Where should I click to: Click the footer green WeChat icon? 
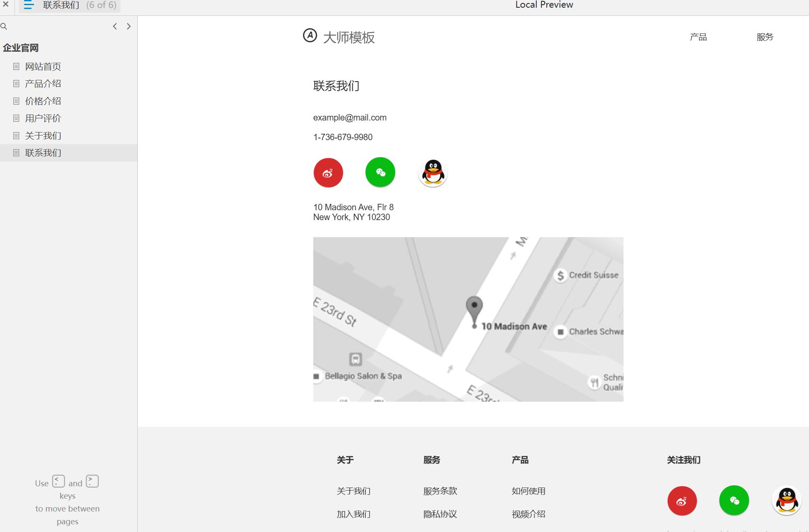(x=734, y=500)
